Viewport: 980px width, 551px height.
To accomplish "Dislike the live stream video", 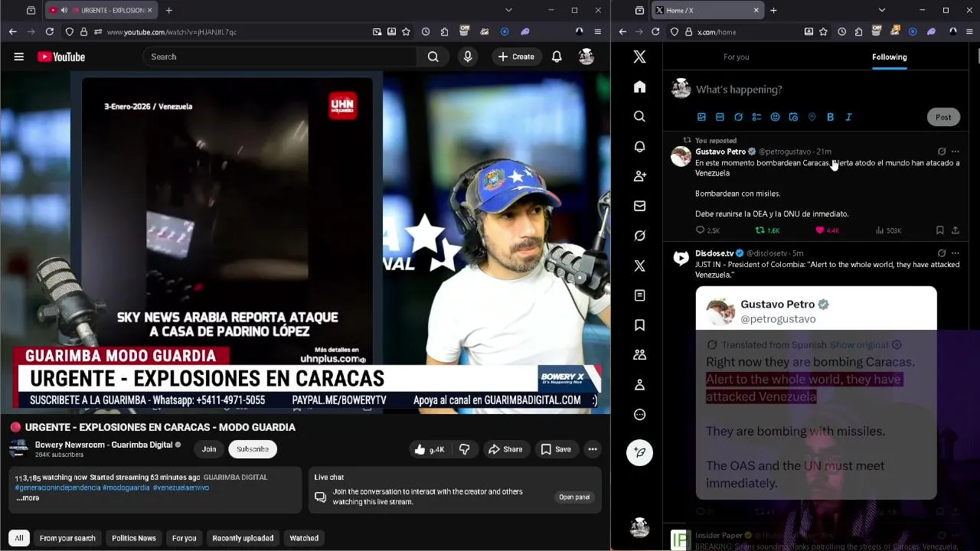I will point(465,449).
